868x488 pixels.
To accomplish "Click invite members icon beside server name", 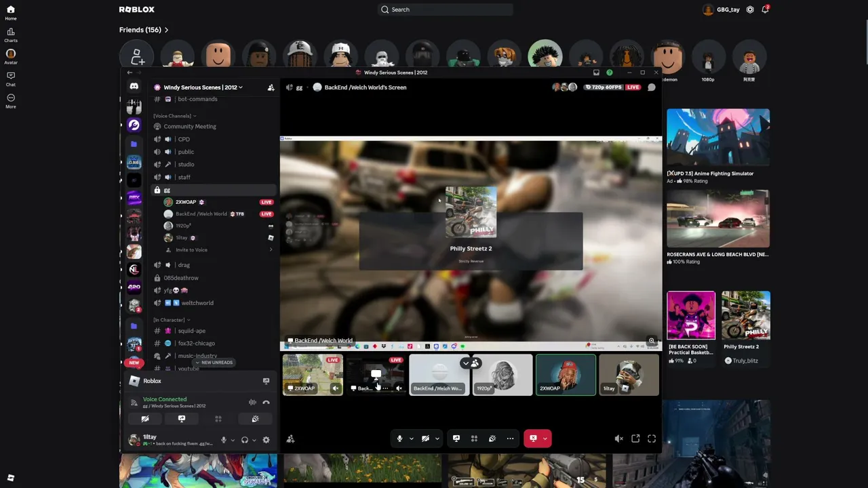I will coord(271,87).
